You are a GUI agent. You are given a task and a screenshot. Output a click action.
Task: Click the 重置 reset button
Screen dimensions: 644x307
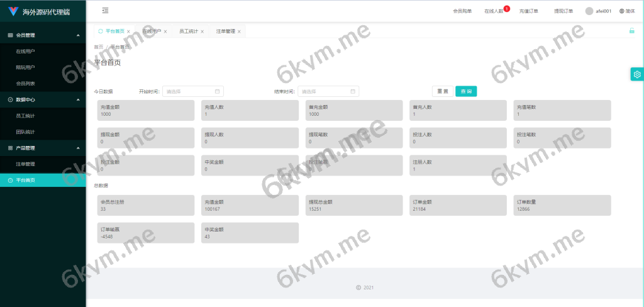coord(442,91)
